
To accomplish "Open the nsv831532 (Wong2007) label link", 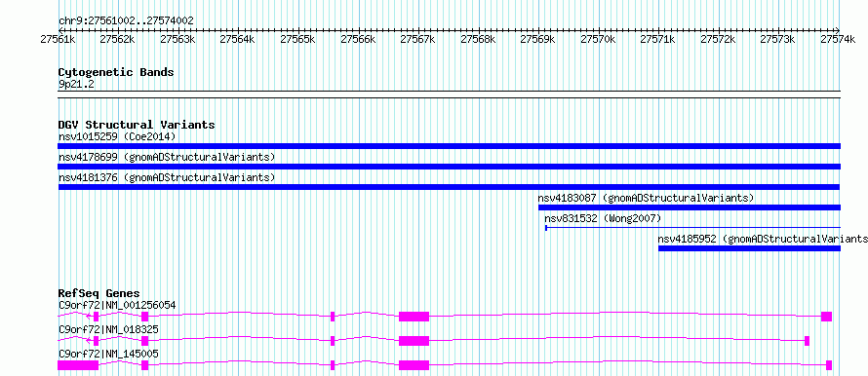I will tap(603, 218).
